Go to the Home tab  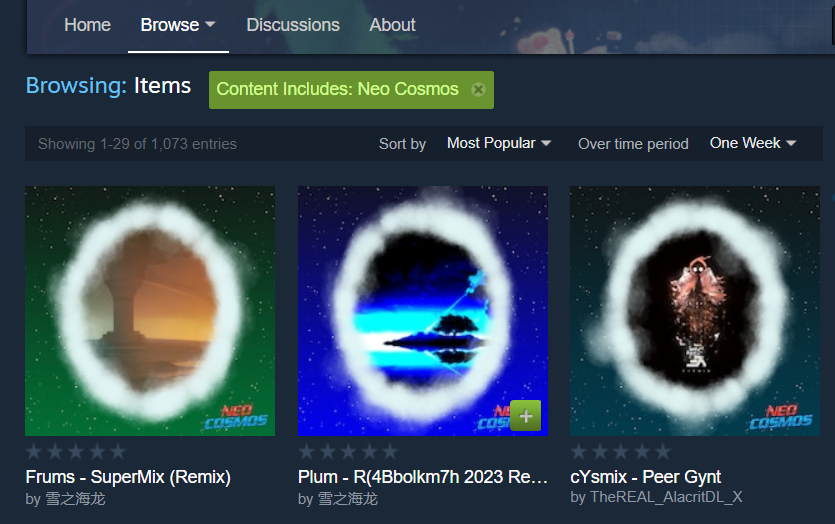pos(87,25)
